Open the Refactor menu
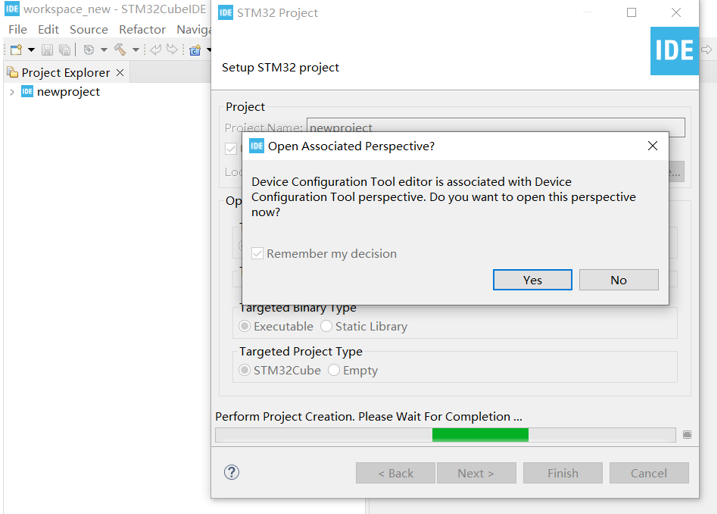The image size is (717, 514). tap(142, 29)
